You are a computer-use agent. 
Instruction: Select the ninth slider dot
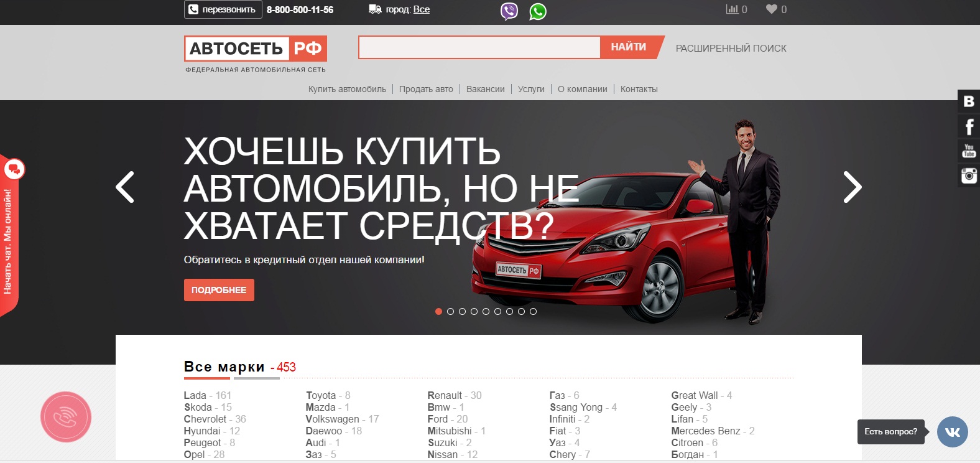coord(533,311)
